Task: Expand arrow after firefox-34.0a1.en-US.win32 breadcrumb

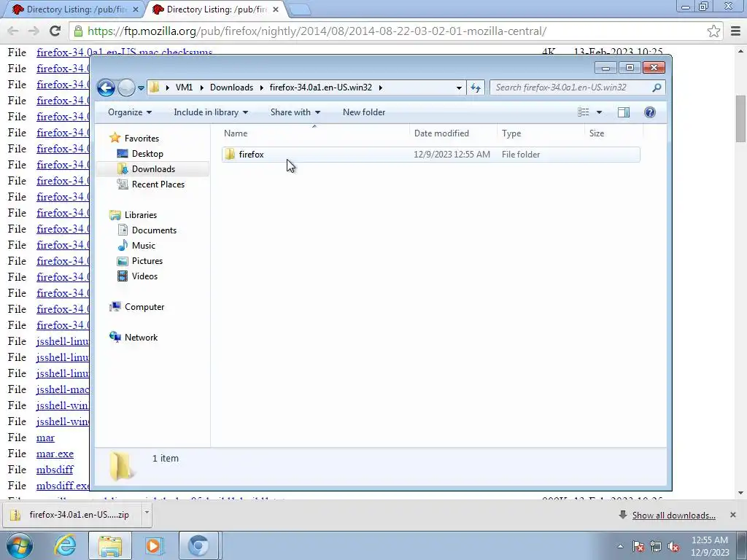Action: point(380,87)
